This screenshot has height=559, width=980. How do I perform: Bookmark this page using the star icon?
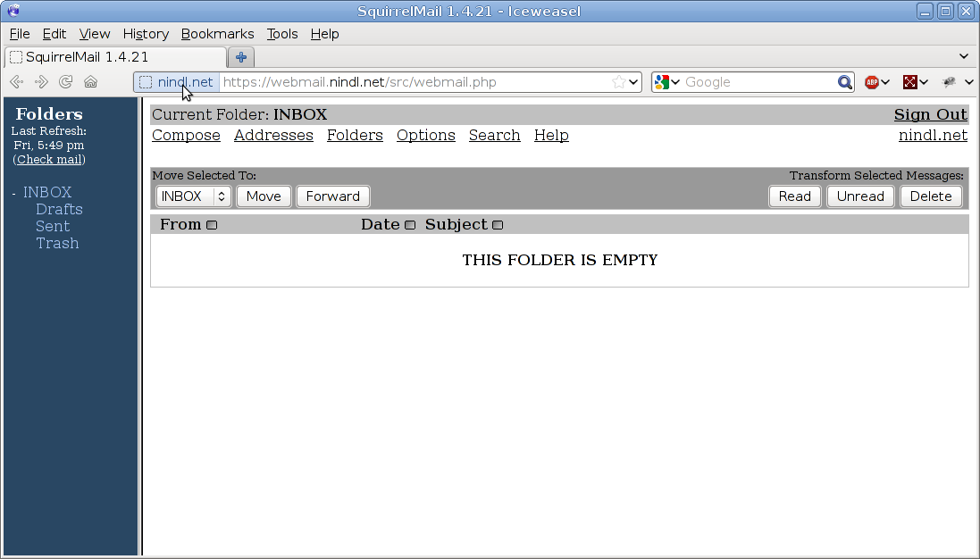click(x=618, y=82)
